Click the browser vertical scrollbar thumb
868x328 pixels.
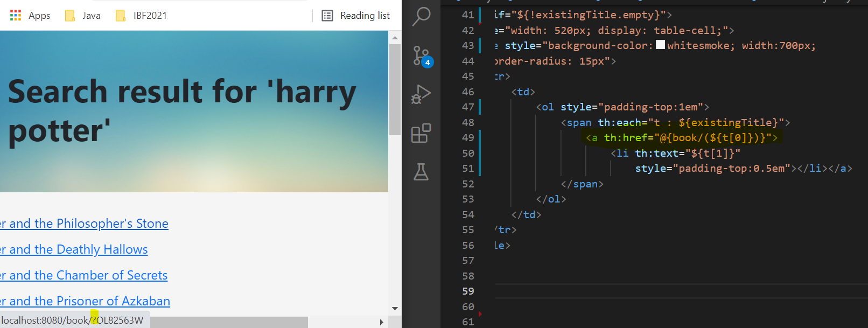(395, 89)
